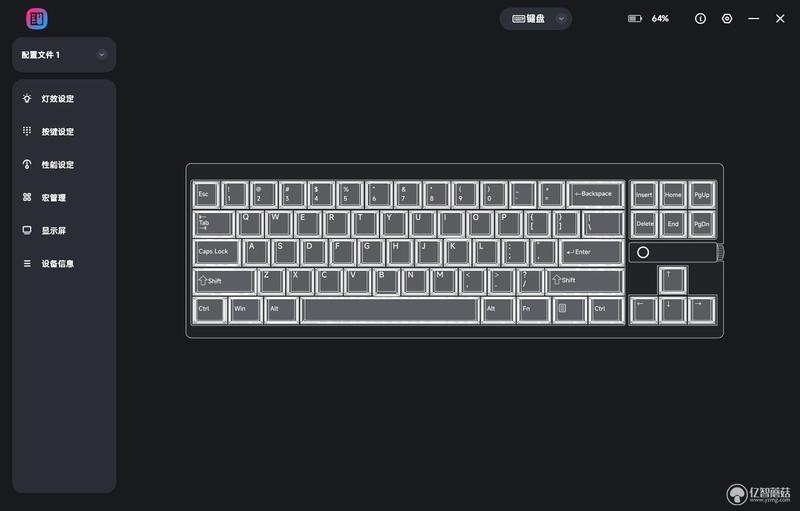Expand the 配置文件 1 profile dropdown
This screenshot has height=511, width=800.
pos(102,55)
